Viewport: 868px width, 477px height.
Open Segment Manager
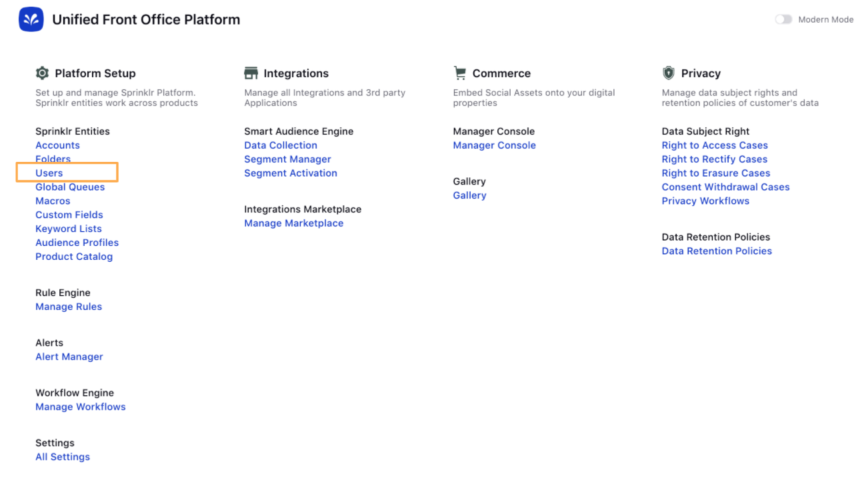(287, 159)
